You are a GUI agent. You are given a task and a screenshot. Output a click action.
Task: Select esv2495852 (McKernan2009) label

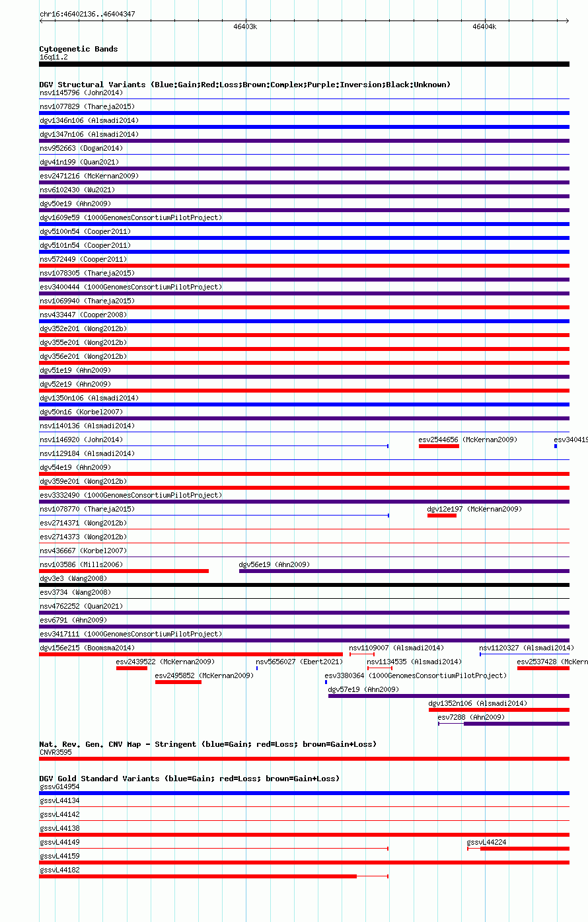pyautogui.click(x=204, y=675)
